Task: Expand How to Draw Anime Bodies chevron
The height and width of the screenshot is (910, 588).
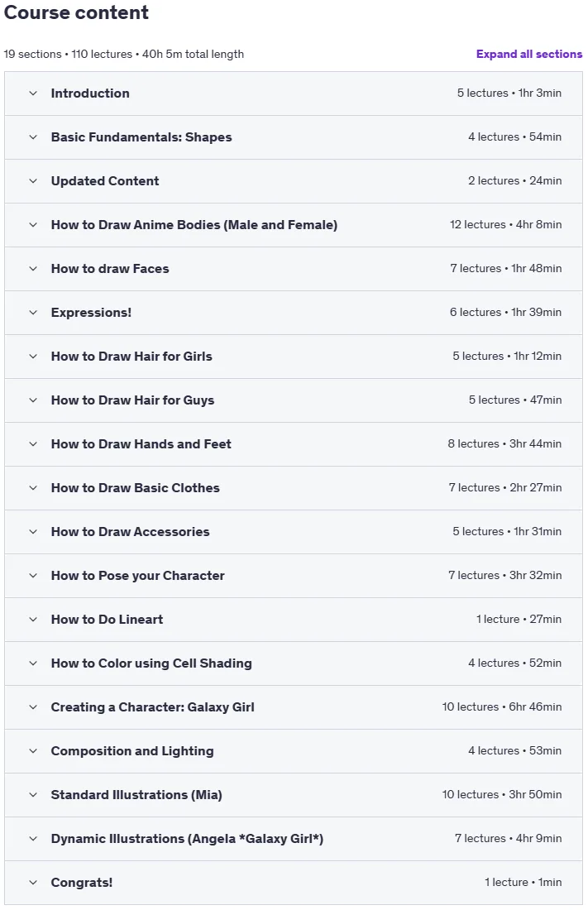Action: pos(33,225)
